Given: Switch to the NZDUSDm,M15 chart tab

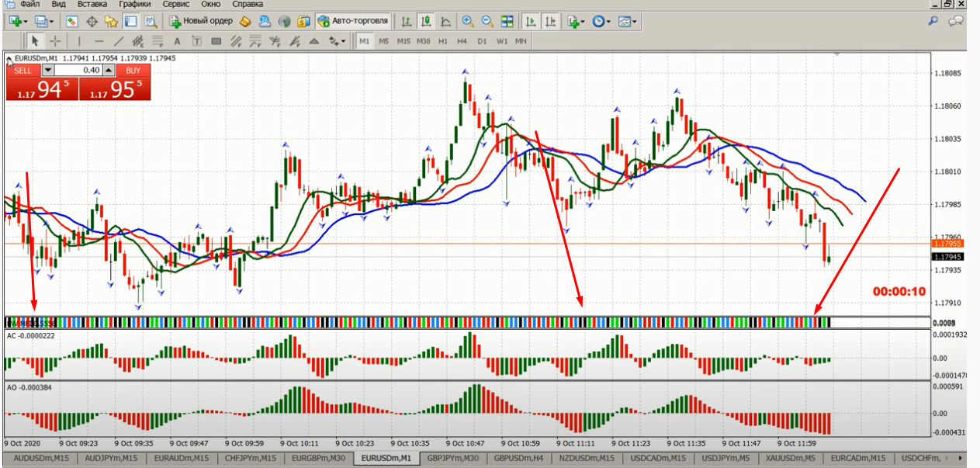Looking at the screenshot, I should [x=587, y=459].
